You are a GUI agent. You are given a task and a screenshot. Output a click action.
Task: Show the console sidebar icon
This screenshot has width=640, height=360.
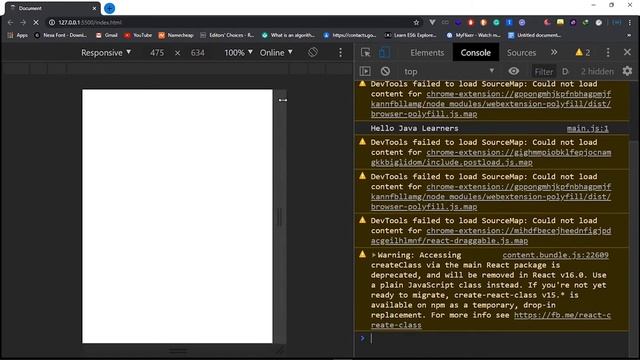click(x=365, y=71)
